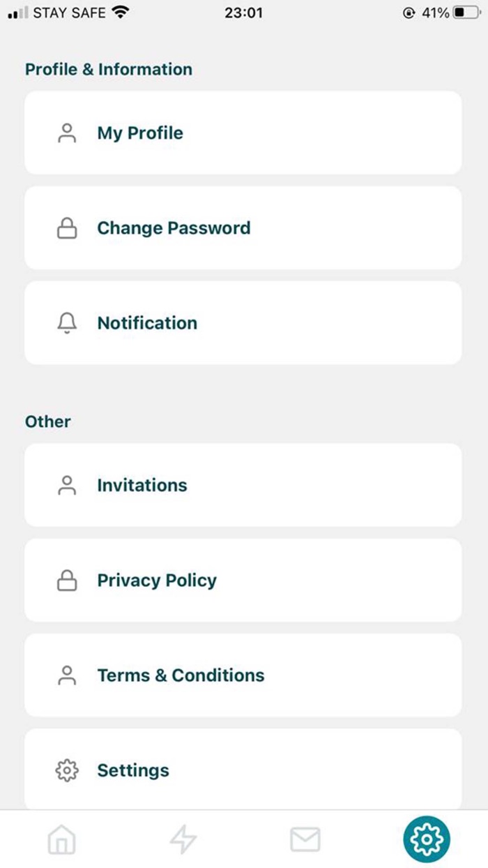Select the highlighted settings gear in bottom navigation
Image resolution: width=488 pixels, height=868 pixels.
pos(427,839)
